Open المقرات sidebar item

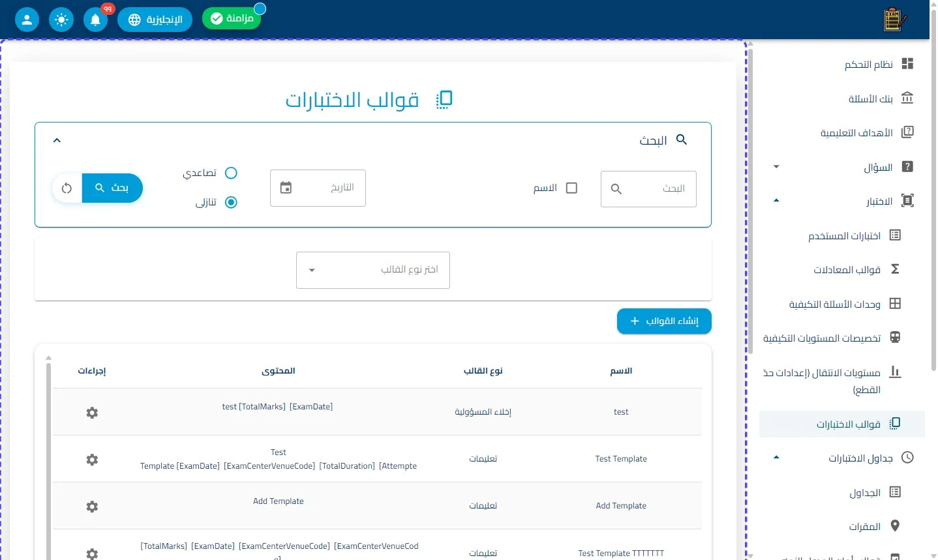pyautogui.click(x=842, y=526)
